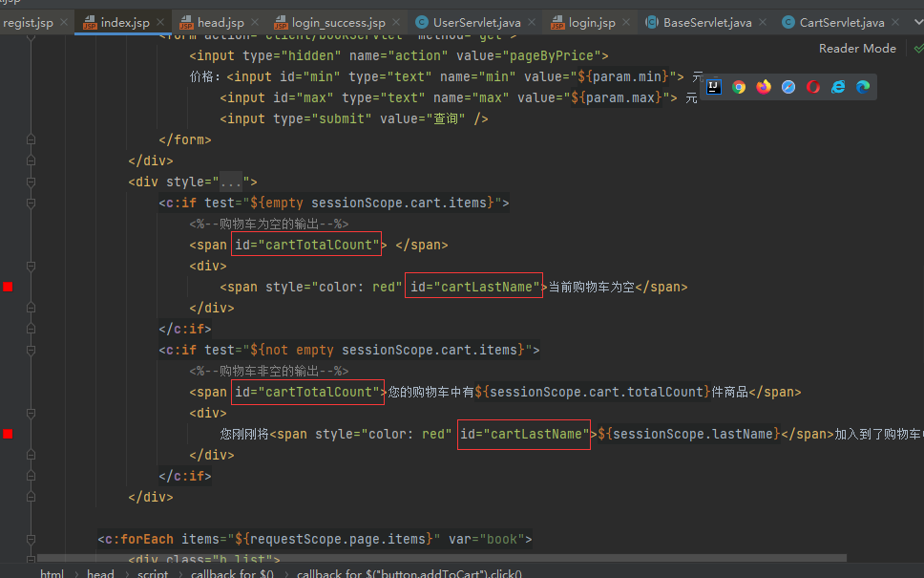Image resolution: width=924 pixels, height=578 pixels.
Task: Show hidden tabs dropdown arrow
Action: (918, 22)
